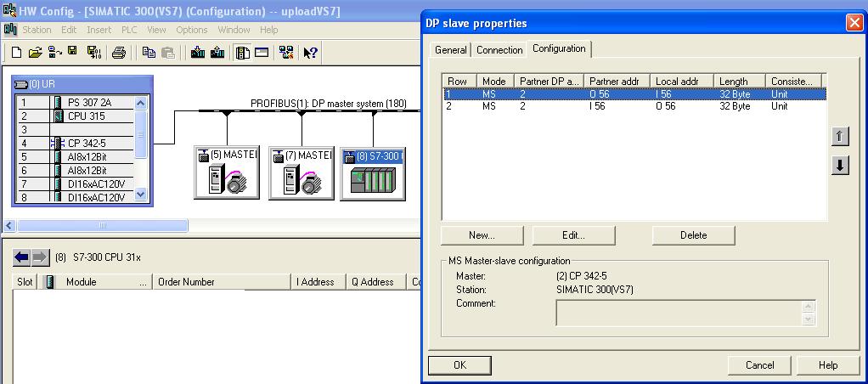
Task: Click the Download to Module toolbar icon
Action: point(198,53)
